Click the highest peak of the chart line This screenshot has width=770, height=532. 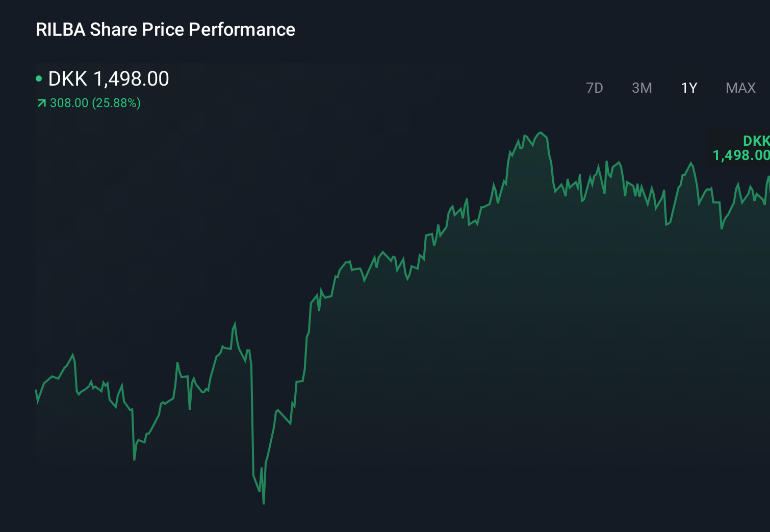pyautogui.click(x=541, y=131)
